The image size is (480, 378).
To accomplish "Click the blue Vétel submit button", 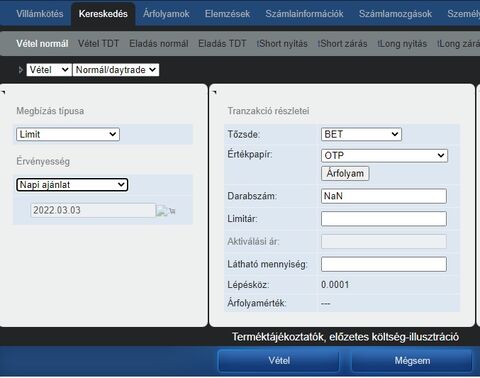I will pos(279,360).
